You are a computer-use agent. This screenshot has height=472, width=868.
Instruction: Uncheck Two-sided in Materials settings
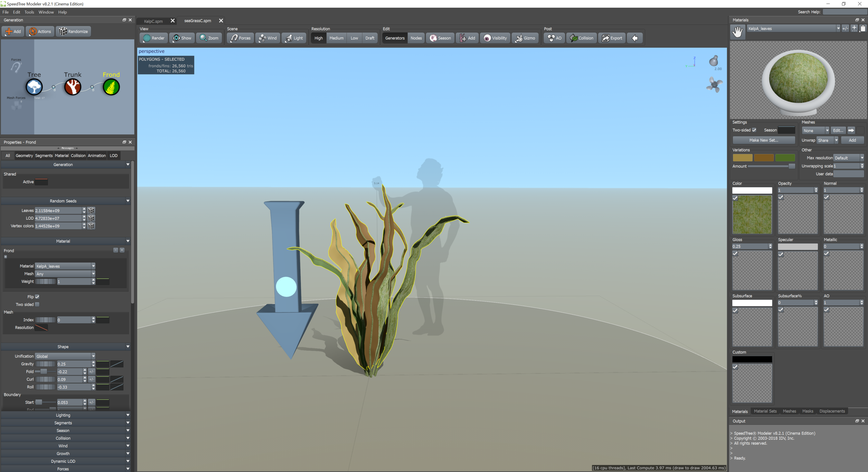pyautogui.click(x=755, y=130)
